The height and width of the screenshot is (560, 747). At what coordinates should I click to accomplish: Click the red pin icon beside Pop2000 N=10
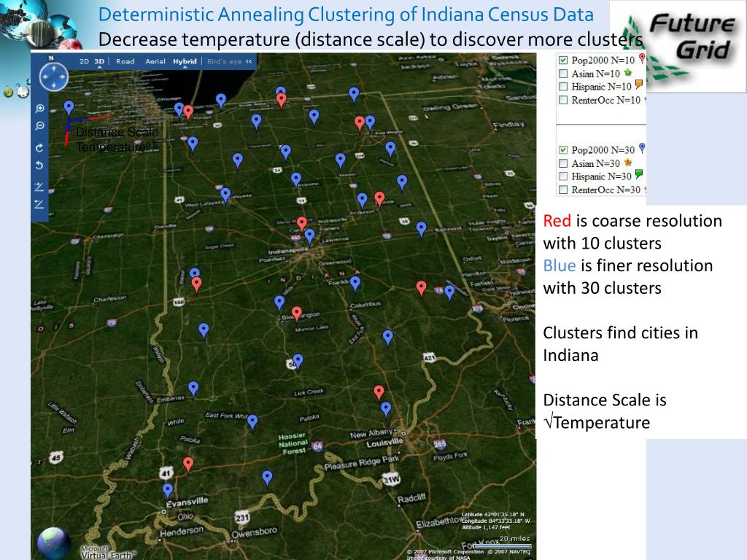(x=642, y=58)
